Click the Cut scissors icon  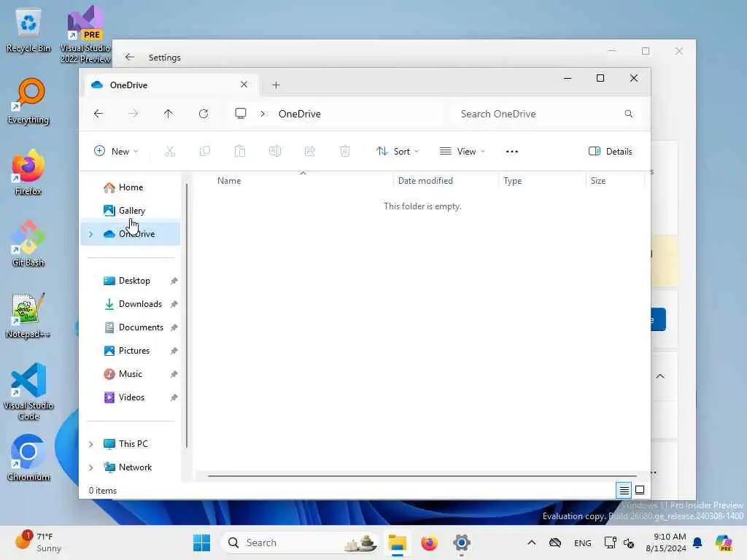169,152
